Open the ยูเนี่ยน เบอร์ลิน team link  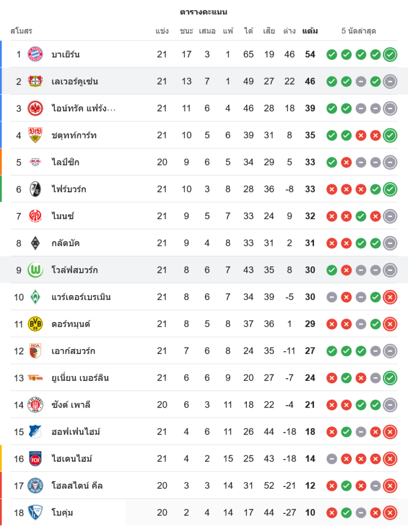click(81, 378)
